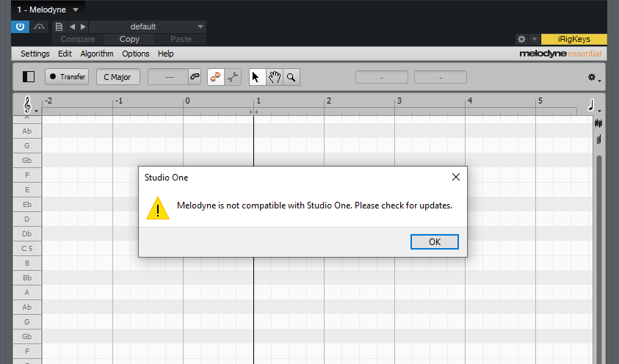Select the wrench note assignment mode icon

[233, 77]
